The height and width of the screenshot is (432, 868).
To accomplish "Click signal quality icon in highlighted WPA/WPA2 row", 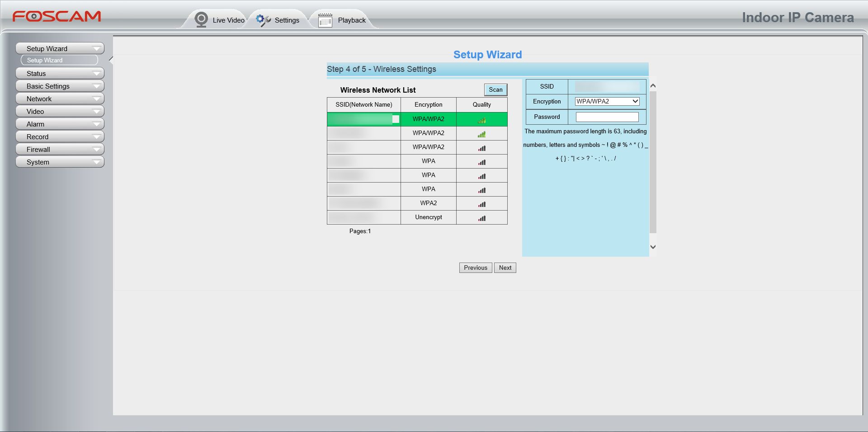I will click(x=482, y=120).
